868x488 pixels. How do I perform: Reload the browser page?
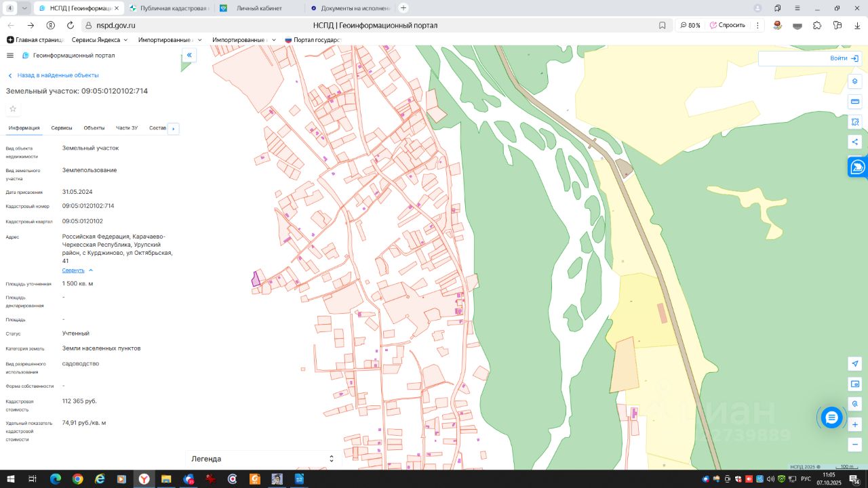pos(71,25)
